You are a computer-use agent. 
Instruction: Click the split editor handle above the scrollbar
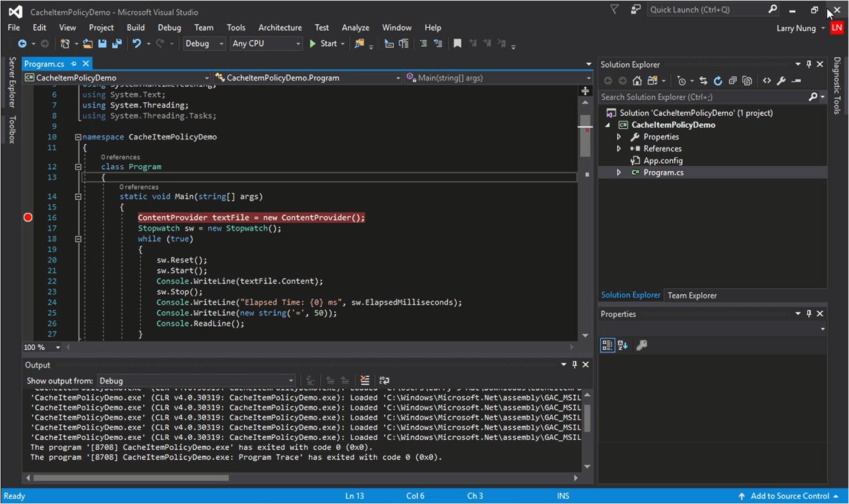point(585,91)
